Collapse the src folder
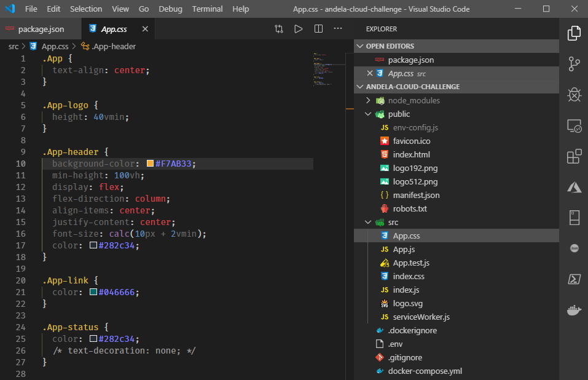Viewport: 588px width, 380px height. [457, 223]
